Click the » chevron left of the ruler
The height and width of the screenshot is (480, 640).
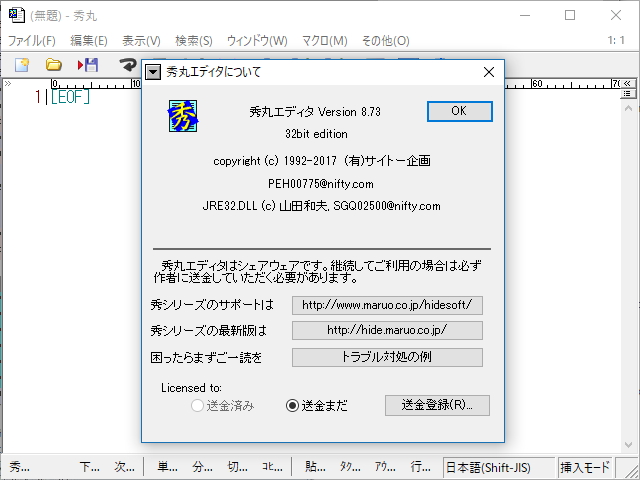click(8, 83)
